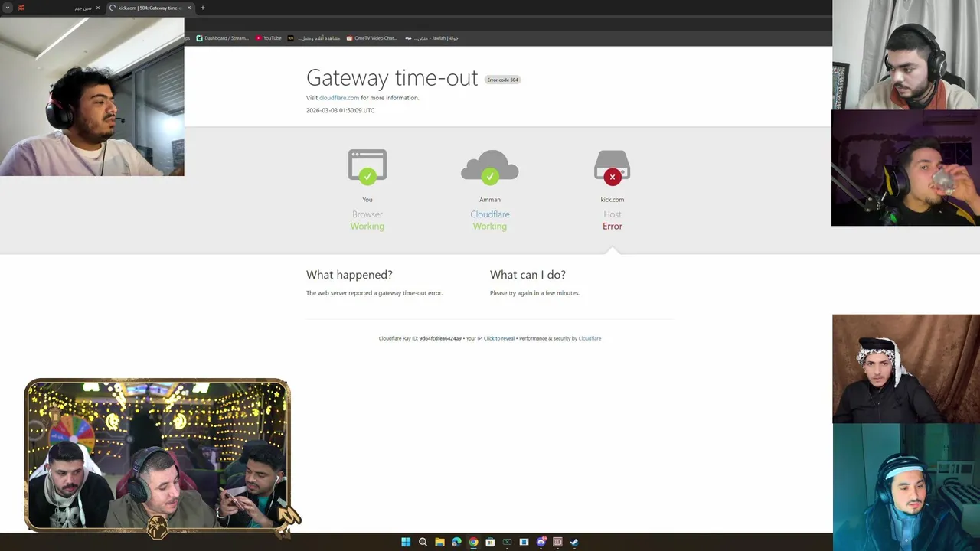Open the Jawlah bookmark
980x551 pixels.
[x=432, y=38]
